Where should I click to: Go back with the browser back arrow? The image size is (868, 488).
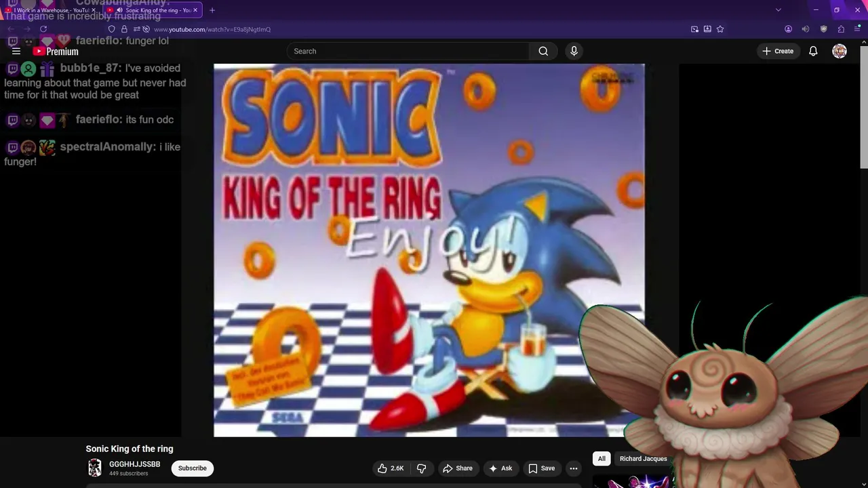(12, 29)
